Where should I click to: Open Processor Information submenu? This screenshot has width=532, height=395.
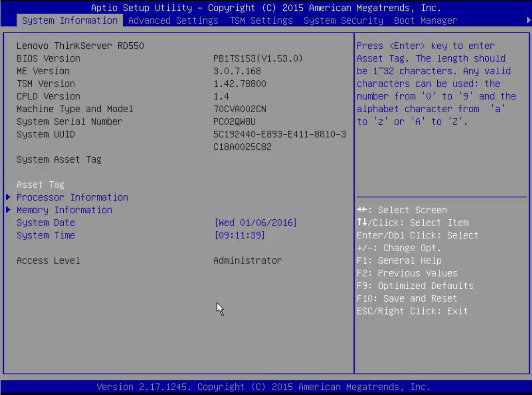[72, 197]
